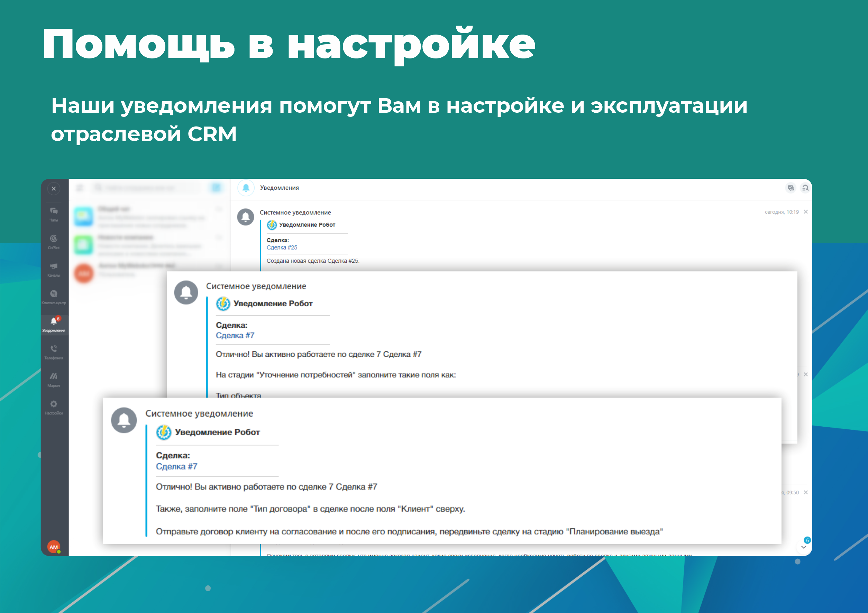The image size is (868, 613).
Task: Dismiss the 10:19 notification with X
Action: point(806,212)
